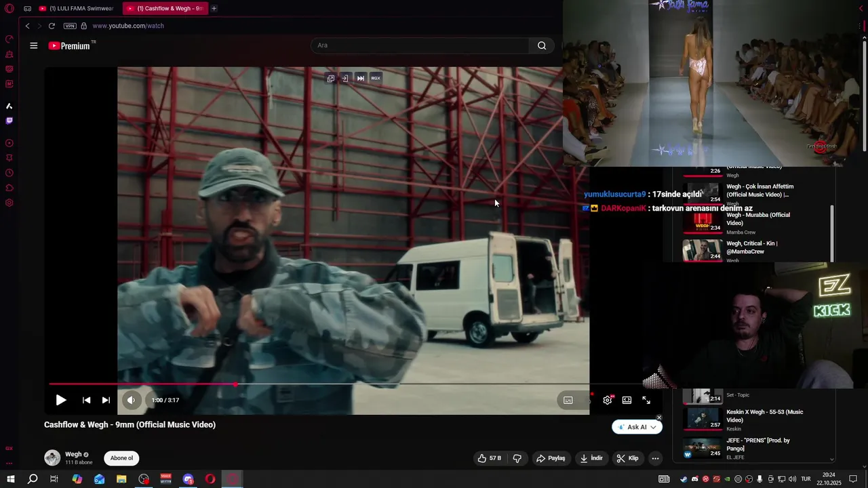Switch to LULI FAMA Swimwear tab
The height and width of the screenshot is (488, 868).
pyautogui.click(x=76, y=9)
